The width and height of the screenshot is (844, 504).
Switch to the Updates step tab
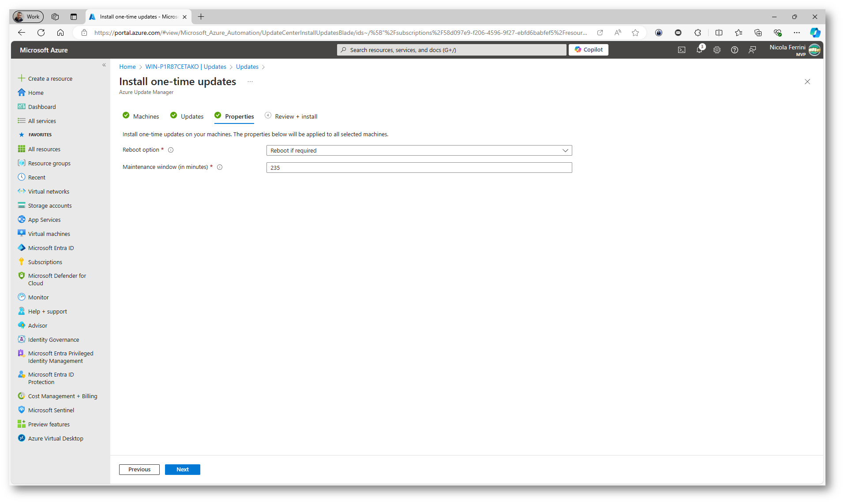coord(187,116)
